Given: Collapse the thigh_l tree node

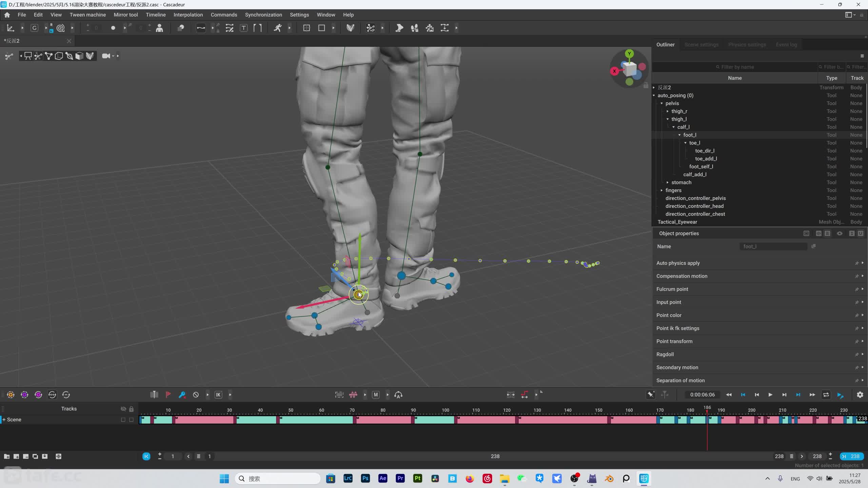Looking at the screenshot, I should click(x=668, y=119).
